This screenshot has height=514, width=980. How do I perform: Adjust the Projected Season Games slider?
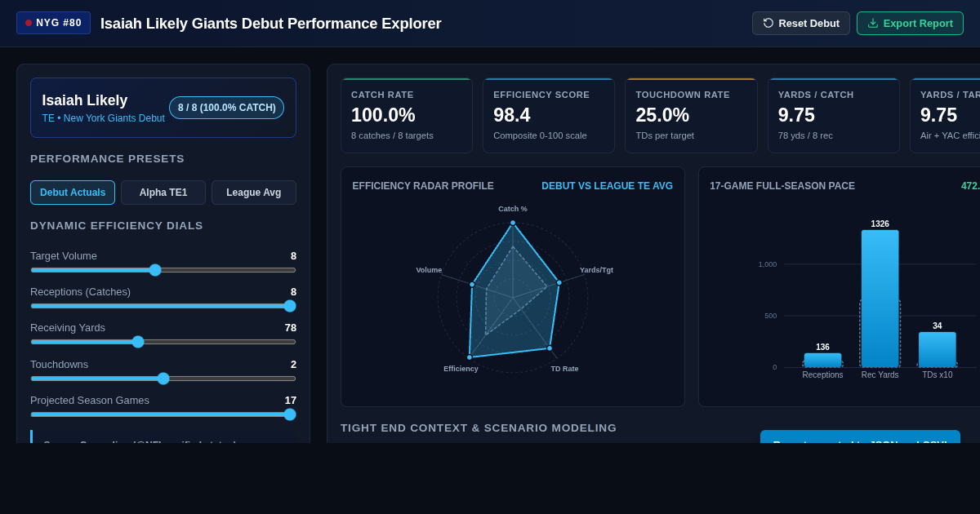point(163,414)
